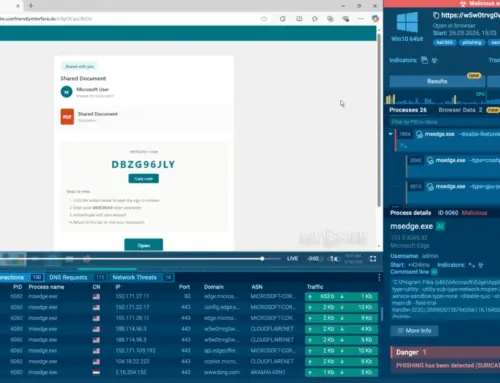Click the verification code DBZG96JLY
This screenshot has height=383, width=500.
(143, 165)
